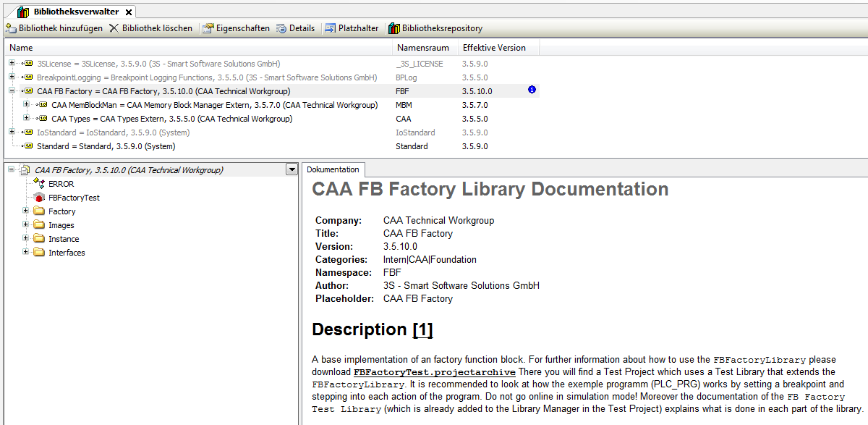Click the Bibliothek löschen X icon
868x425 pixels.
(114, 28)
